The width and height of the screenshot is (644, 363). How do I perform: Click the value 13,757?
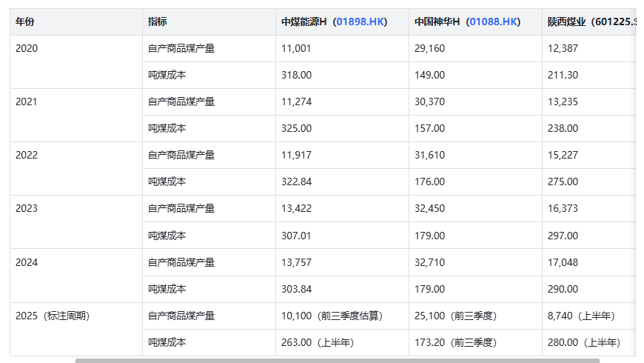pyautogui.click(x=297, y=262)
